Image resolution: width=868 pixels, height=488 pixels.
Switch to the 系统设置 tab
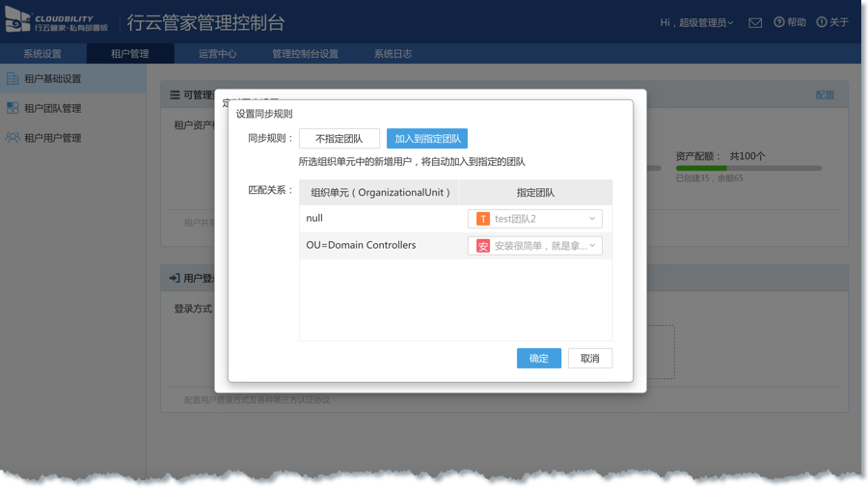(x=42, y=54)
